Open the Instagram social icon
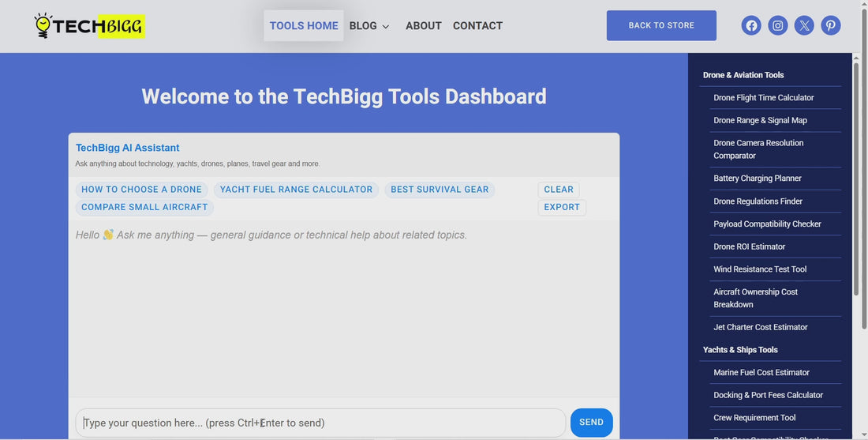The height and width of the screenshot is (440, 868). tap(778, 25)
